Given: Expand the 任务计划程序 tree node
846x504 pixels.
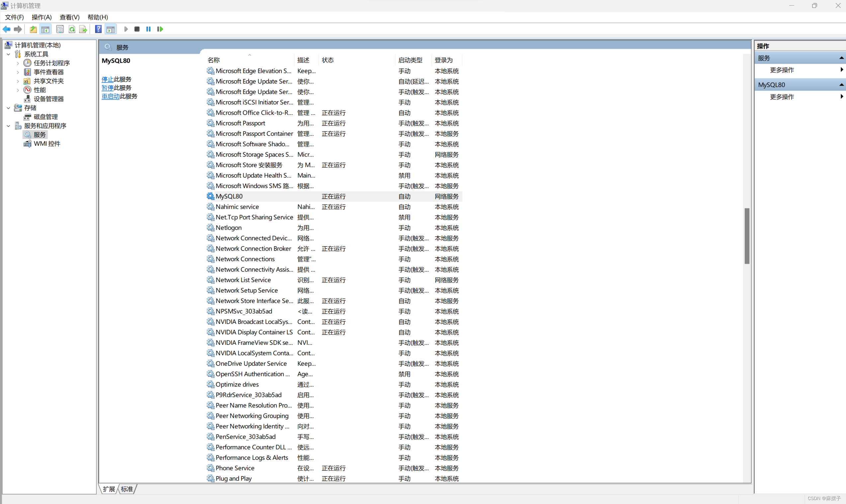Looking at the screenshot, I should coord(18,63).
